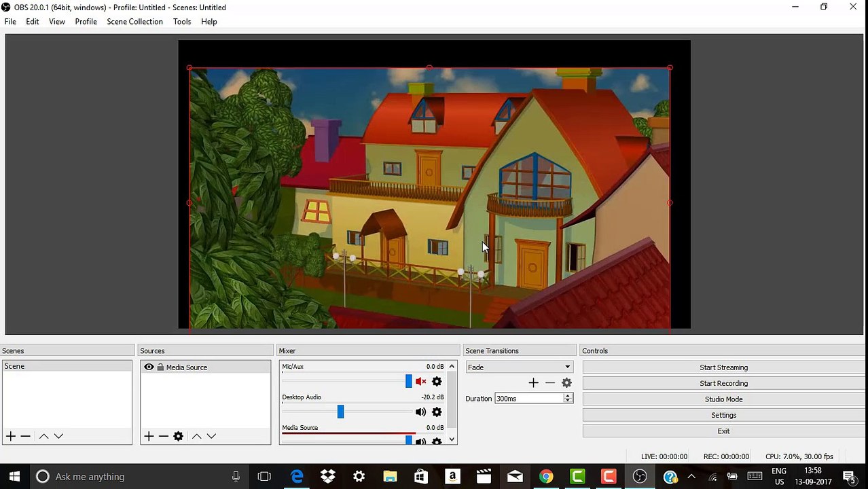Open the Mic/Aux audio settings gear
This screenshot has height=489, width=868.
click(437, 382)
